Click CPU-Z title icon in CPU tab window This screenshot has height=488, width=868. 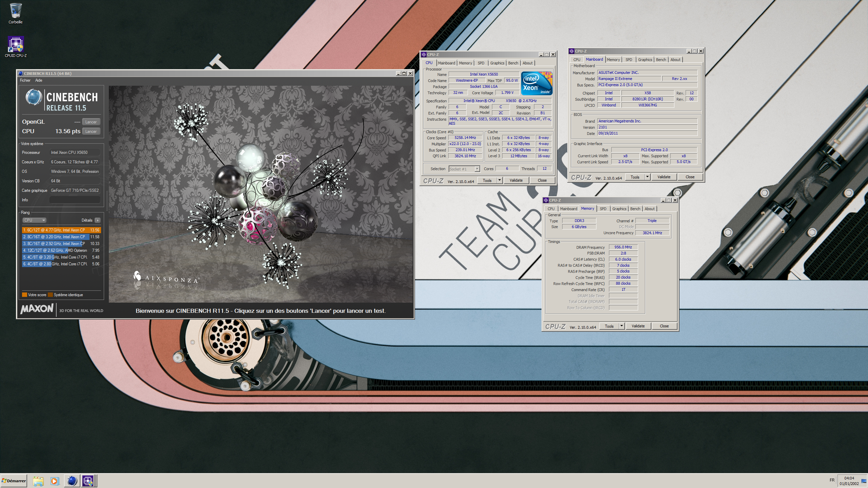tap(423, 55)
